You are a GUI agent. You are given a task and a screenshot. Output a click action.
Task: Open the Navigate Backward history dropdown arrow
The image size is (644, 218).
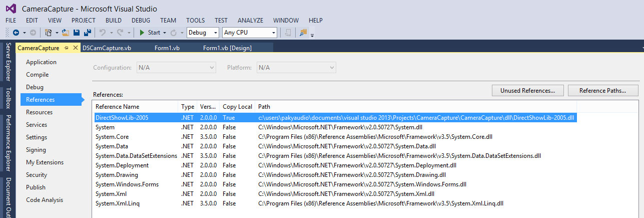point(24,33)
